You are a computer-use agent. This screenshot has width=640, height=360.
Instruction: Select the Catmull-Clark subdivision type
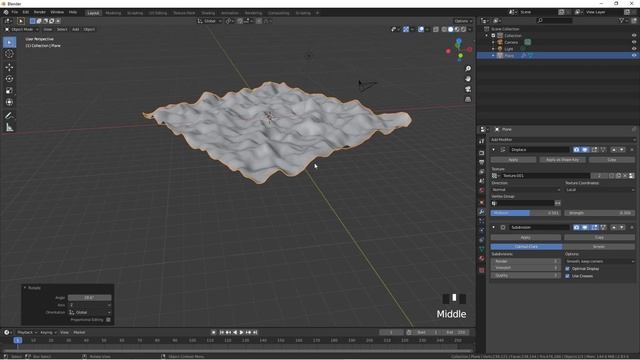point(527,247)
